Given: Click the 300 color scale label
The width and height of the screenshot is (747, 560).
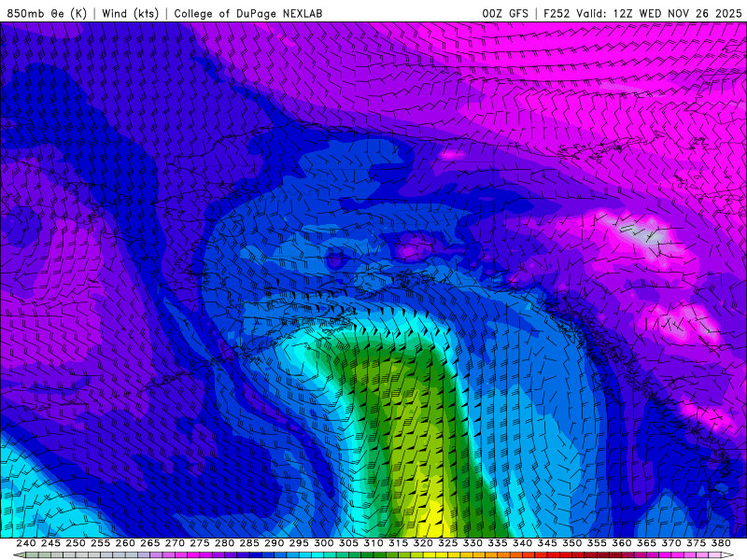Looking at the screenshot, I should (323, 543).
